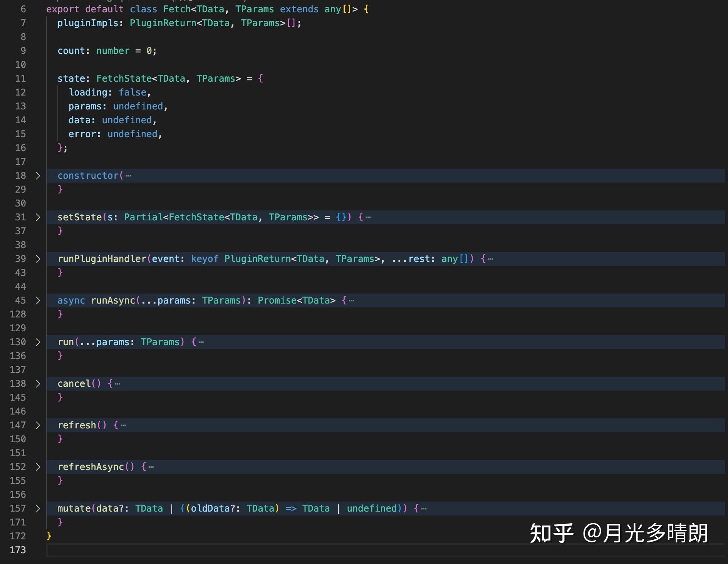Image resolution: width=728 pixels, height=564 pixels.
Task: Expand refreshAsync with its chevron
Action: coord(37,467)
